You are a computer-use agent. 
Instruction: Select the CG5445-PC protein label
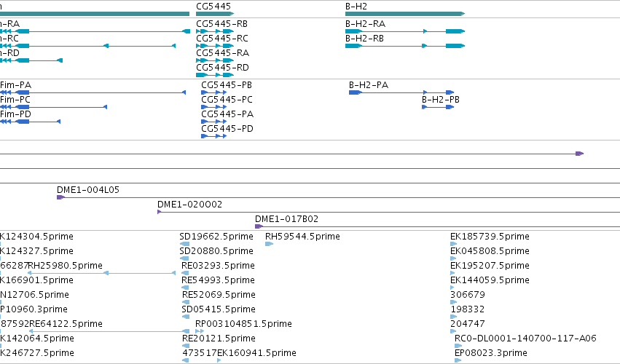point(227,100)
